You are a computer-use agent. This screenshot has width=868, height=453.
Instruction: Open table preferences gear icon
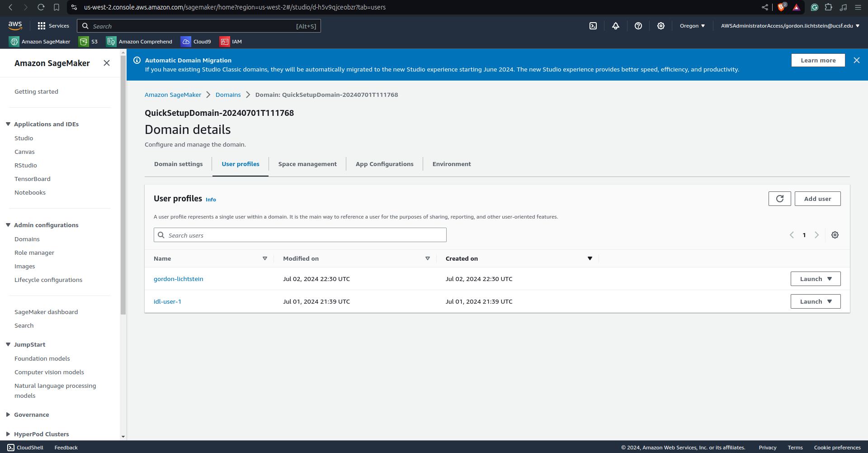835,235
